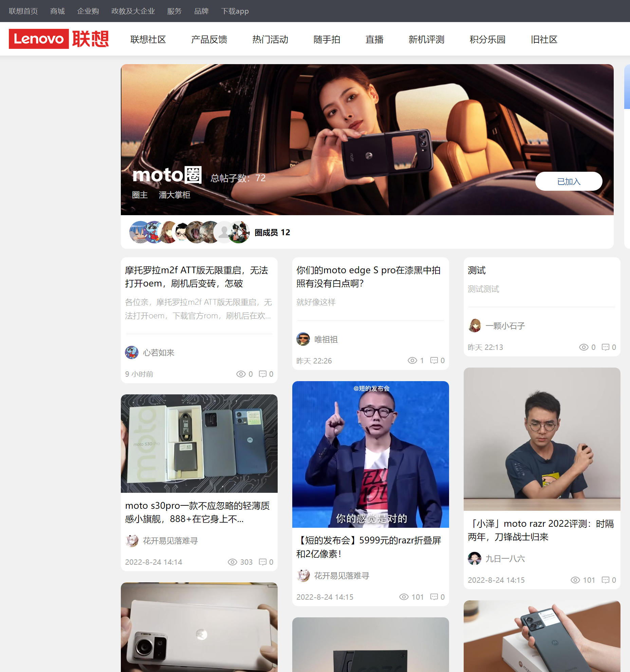Viewport: 630px width, 672px height.
Task: Click views eye icon on 短的发布会 post
Action: coord(404,597)
